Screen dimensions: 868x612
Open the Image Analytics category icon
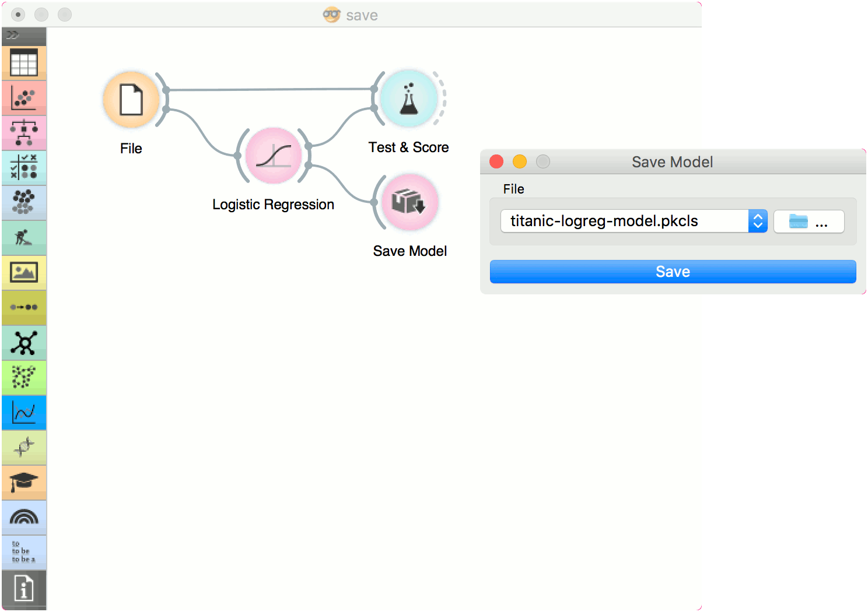(24, 273)
